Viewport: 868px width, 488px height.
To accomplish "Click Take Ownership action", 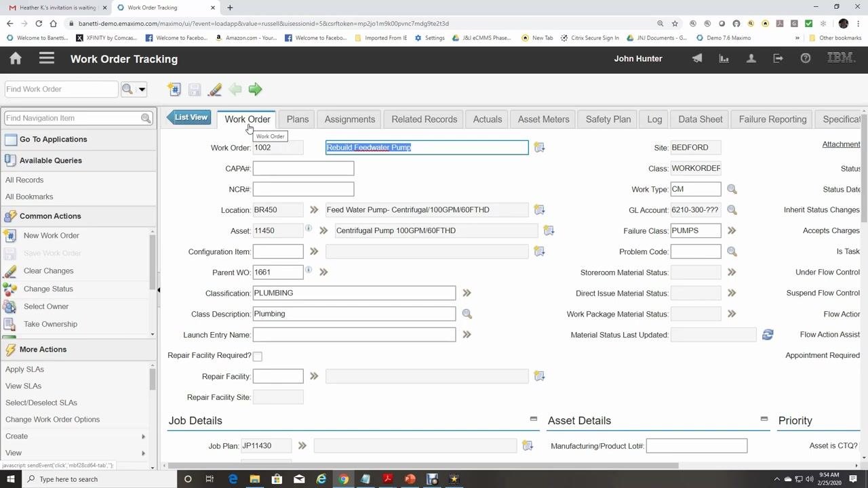I will [50, 324].
